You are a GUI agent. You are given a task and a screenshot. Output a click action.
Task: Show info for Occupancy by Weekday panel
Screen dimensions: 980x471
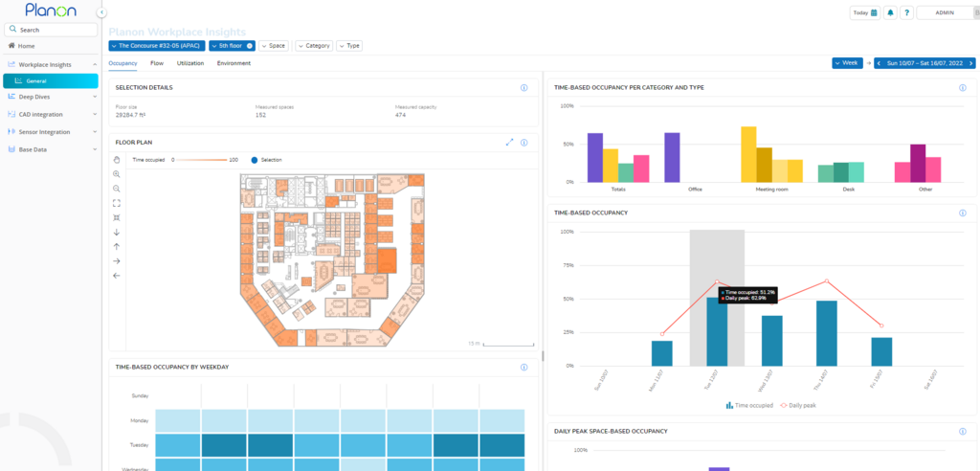(x=523, y=367)
